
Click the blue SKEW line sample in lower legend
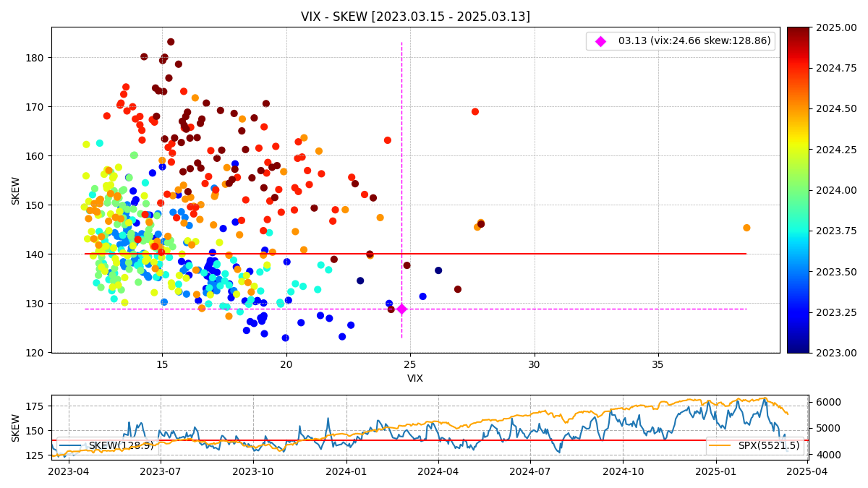72,446
